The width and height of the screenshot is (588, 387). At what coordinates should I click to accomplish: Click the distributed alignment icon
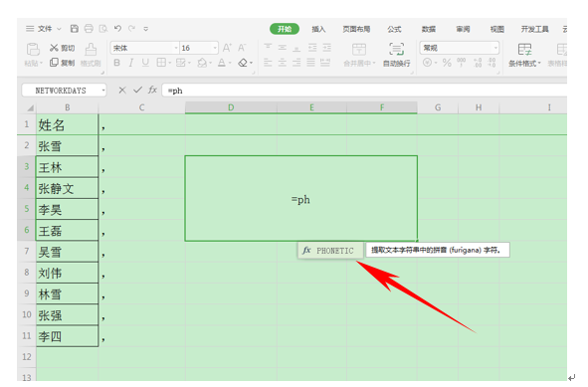click(325, 63)
